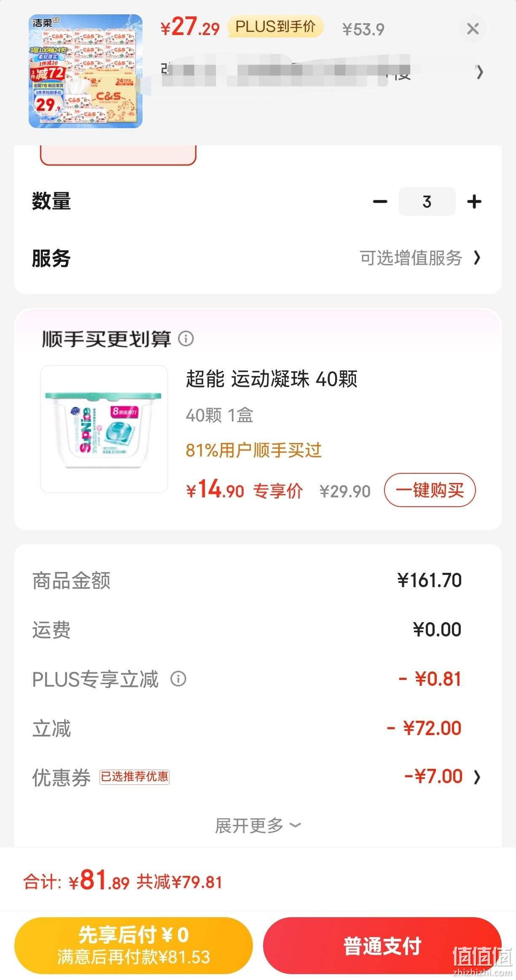
Task: Open info icon beside PLUS专享立减
Action: (x=178, y=679)
